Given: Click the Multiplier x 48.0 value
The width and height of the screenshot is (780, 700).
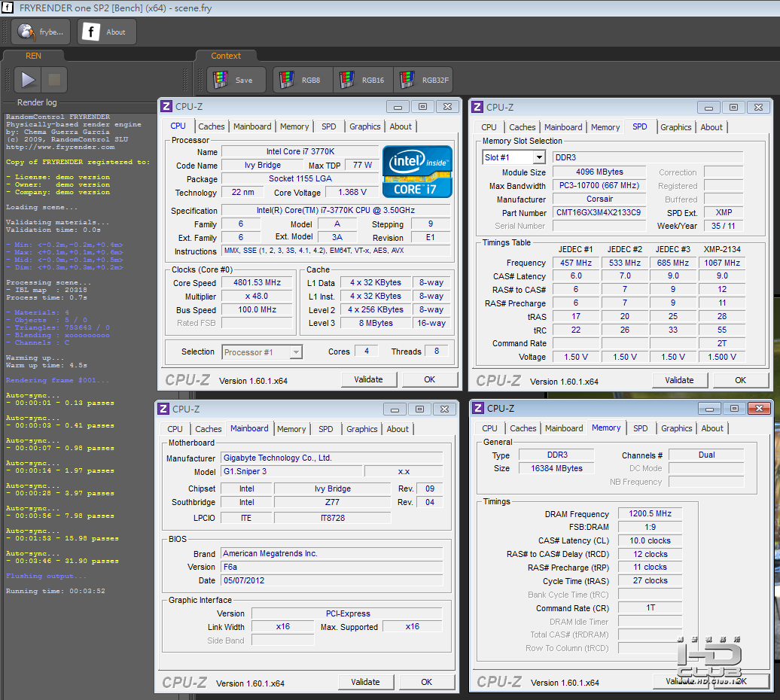Looking at the screenshot, I should click(257, 296).
